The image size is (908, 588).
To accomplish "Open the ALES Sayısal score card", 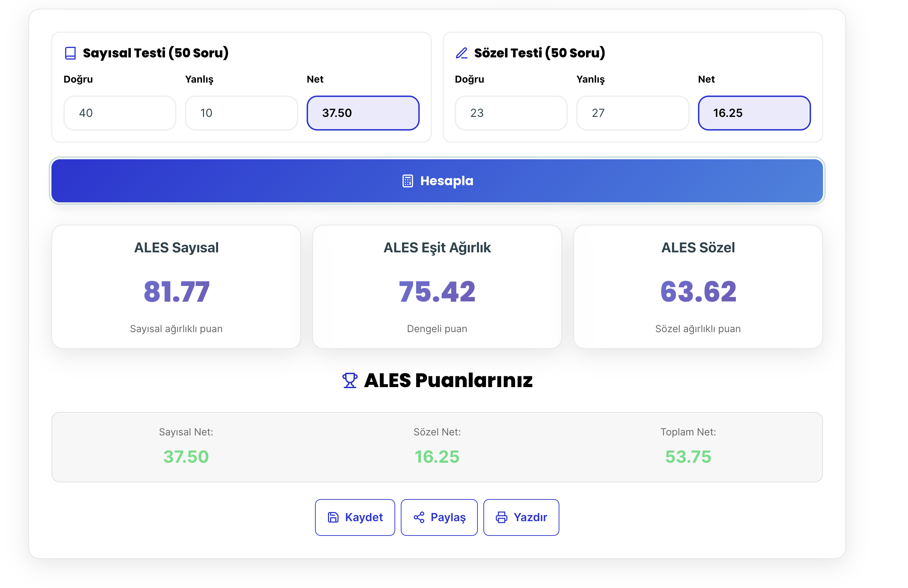I will (x=176, y=287).
